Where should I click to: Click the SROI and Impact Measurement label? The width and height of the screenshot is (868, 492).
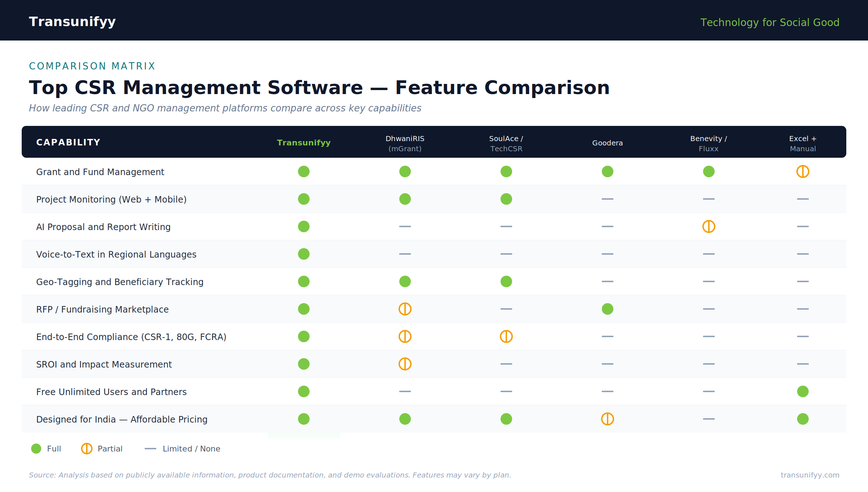point(104,364)
